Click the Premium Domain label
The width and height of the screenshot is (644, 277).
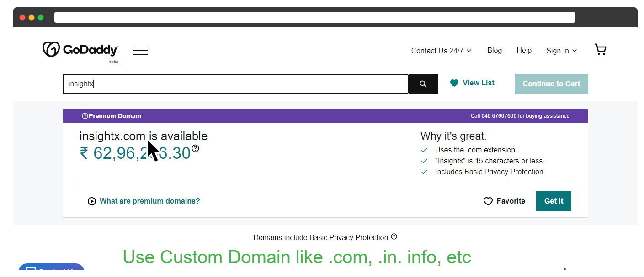115,116
